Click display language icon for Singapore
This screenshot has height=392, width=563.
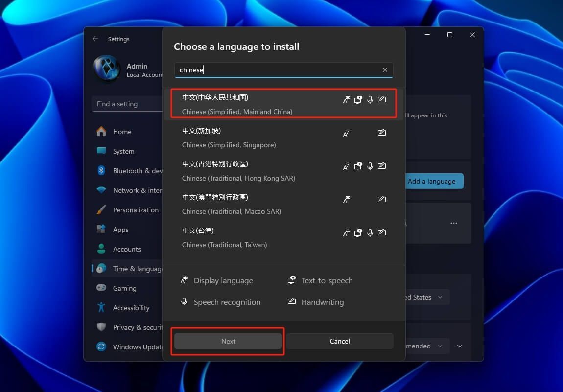pyautogui.click(x=347, y=133)
